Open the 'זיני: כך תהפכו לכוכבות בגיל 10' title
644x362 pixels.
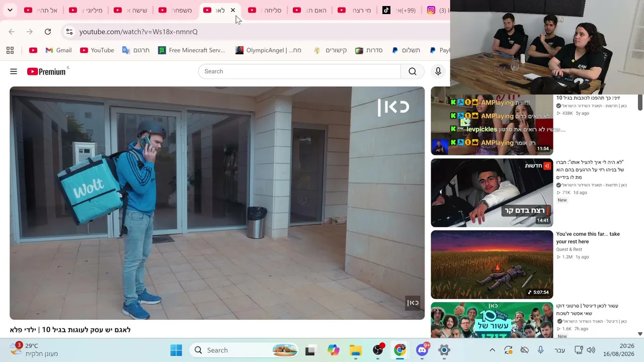[588, 98]
